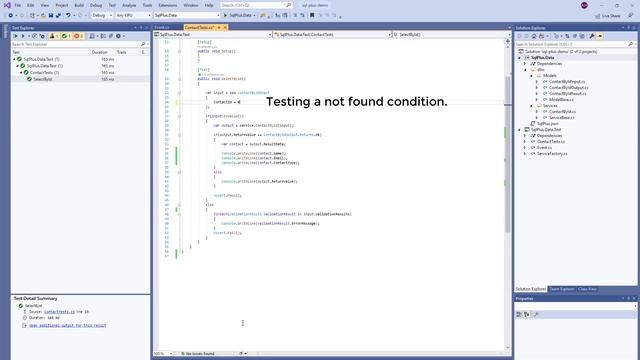Click the magnifier icon in Test Explorer search
The image size is (640, 360).
click(143, 44)
